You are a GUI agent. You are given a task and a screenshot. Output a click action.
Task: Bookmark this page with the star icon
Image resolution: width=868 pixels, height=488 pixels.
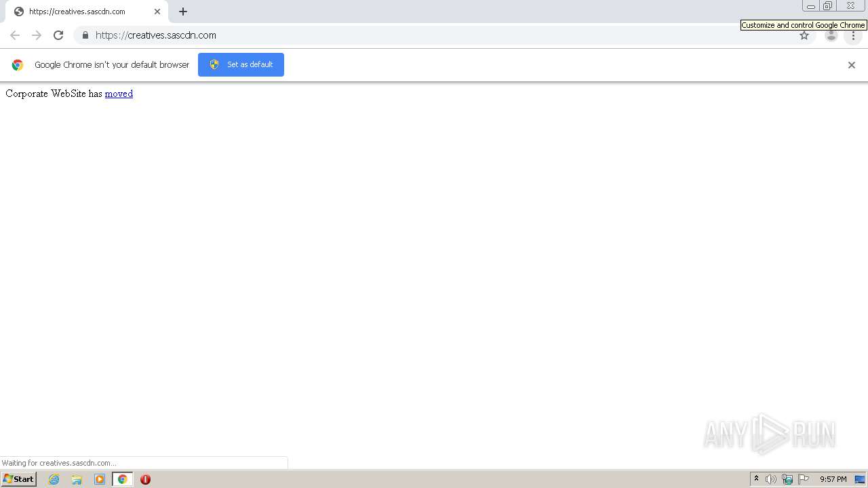tap(804, 35)
